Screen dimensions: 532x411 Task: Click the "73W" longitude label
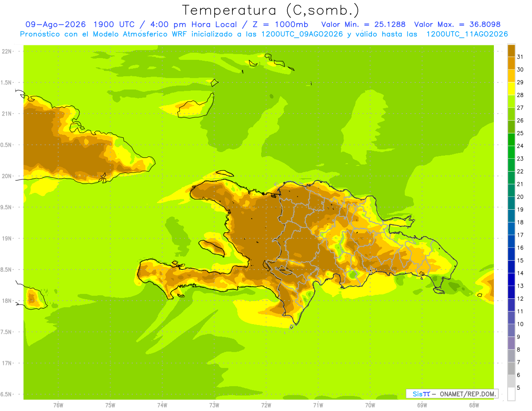(214, 405)
